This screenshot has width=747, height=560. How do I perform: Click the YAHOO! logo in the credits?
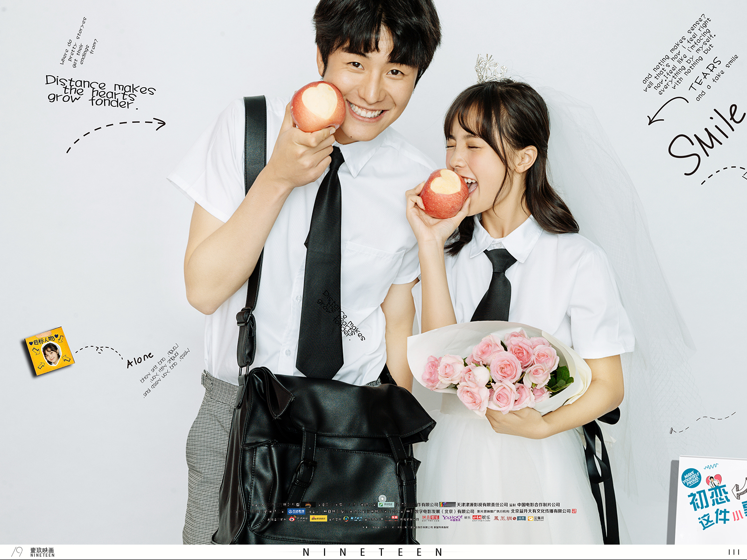coord(452,518)
